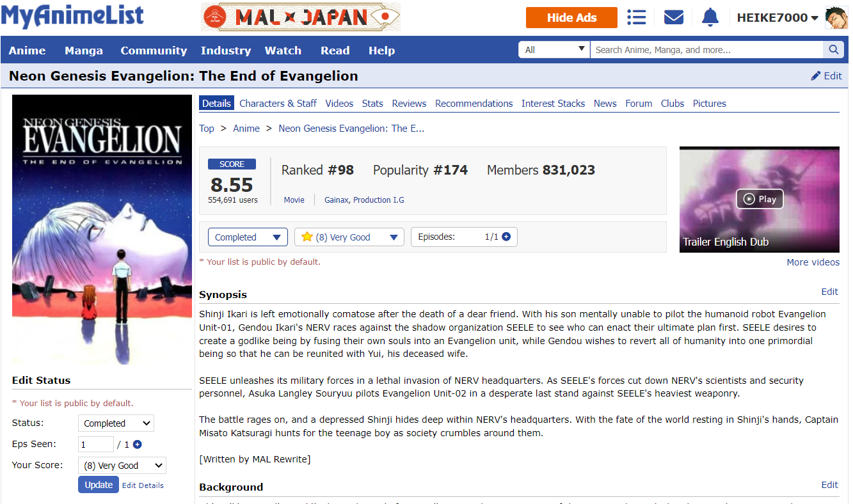Increment episodes with plus icon beside 1/1
The height and width of the screenshot is (504, 853).
tap(506, 237)
